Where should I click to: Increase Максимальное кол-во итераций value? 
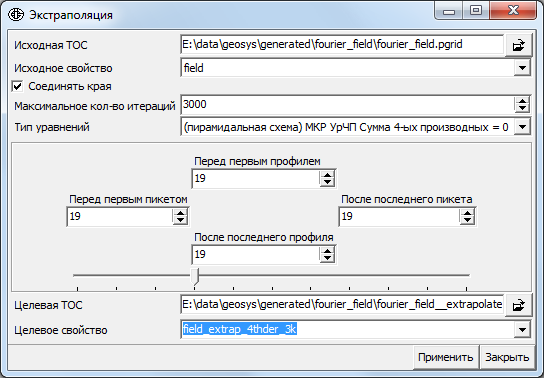[522, 101]
